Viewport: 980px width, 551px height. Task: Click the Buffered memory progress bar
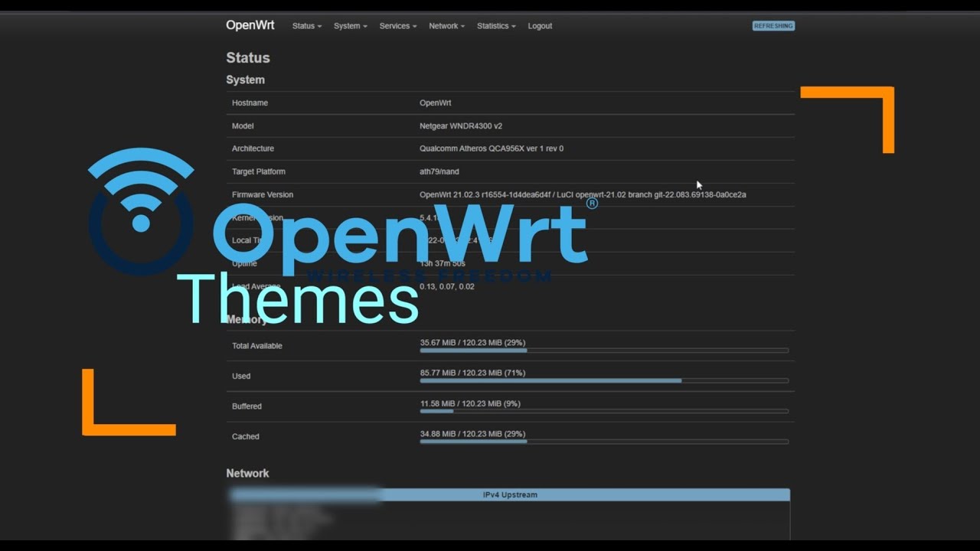(604, 411)
